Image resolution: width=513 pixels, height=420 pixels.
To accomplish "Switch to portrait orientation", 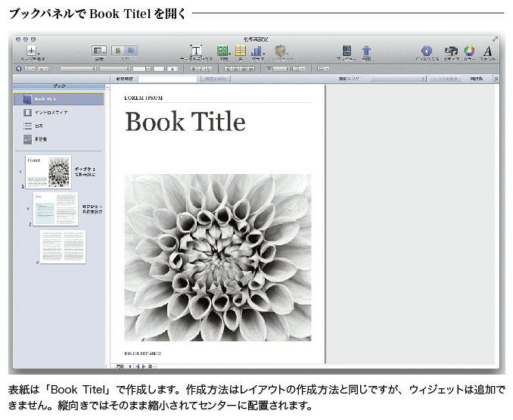I will pyautogui.click(x=118, y=51).
